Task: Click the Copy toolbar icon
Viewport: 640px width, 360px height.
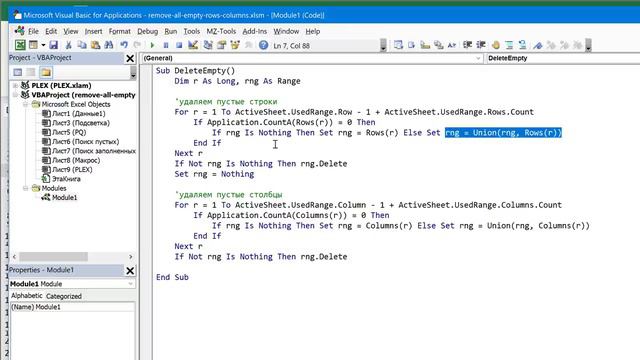Action: point(82,45)
